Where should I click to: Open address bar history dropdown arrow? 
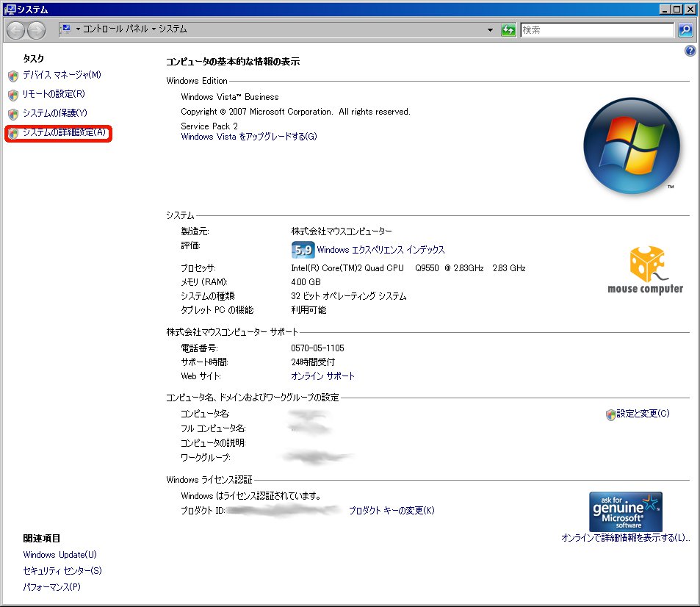pyautogui.click(x=490, y=30)
